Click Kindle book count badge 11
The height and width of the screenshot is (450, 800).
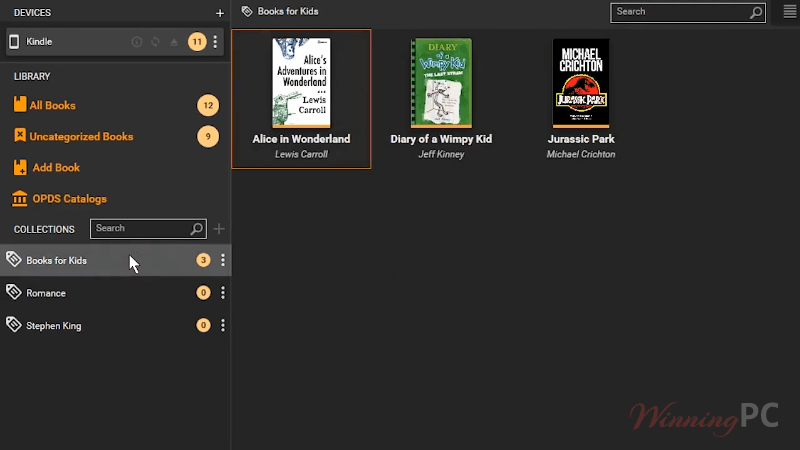197,42
